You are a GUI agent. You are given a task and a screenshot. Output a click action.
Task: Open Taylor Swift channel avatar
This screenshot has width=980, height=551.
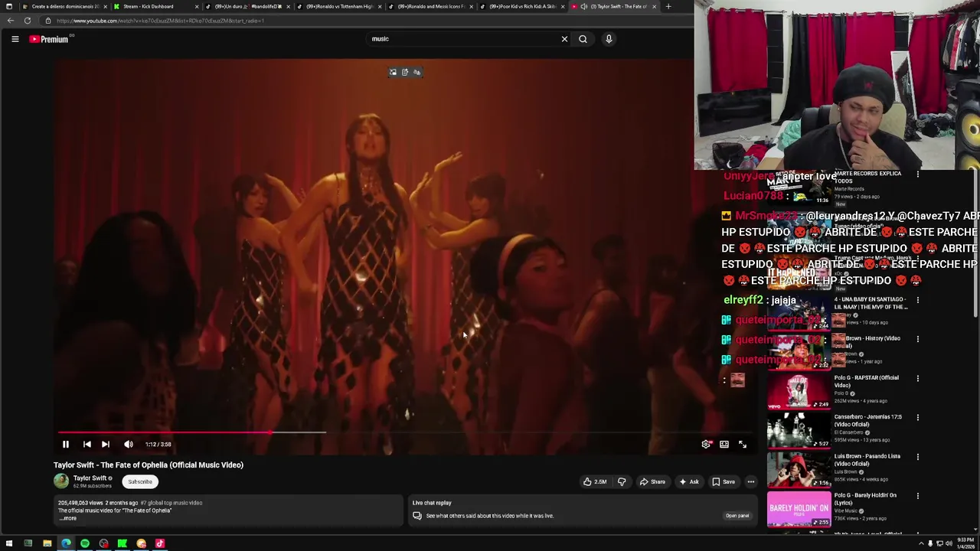[x=61, y=481]
